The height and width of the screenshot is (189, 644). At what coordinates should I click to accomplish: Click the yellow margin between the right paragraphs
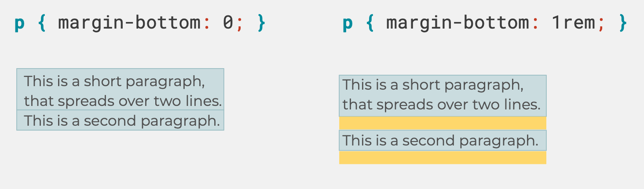click(x=443, y=123)
